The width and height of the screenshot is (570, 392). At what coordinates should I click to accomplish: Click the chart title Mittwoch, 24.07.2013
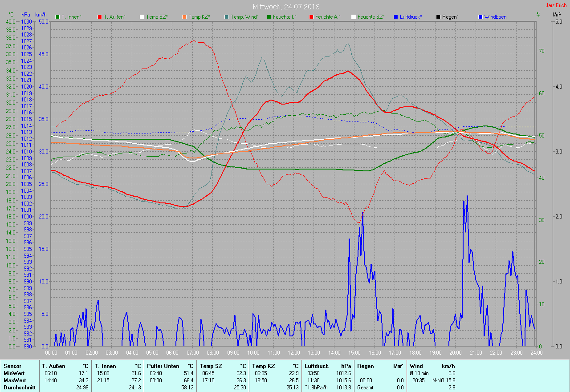point(286,7)
